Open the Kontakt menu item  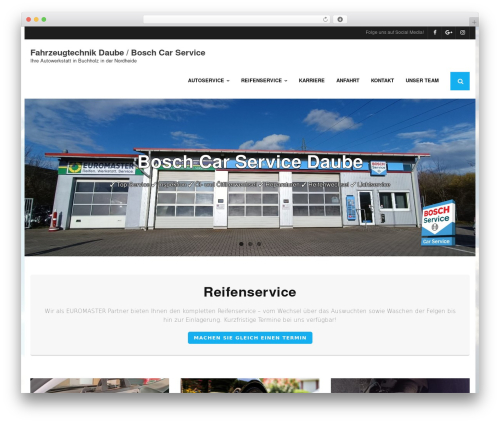382,80
